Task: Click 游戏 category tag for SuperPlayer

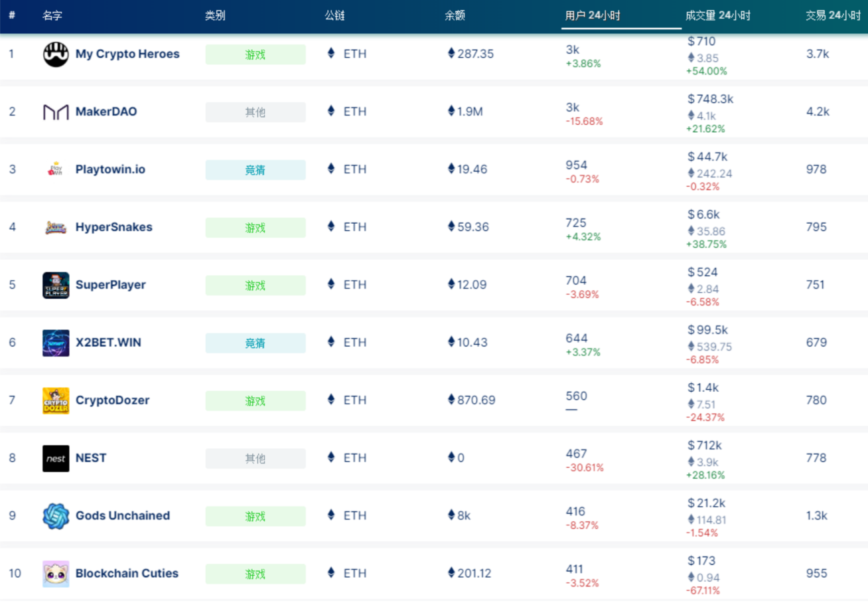Action: 255,286
